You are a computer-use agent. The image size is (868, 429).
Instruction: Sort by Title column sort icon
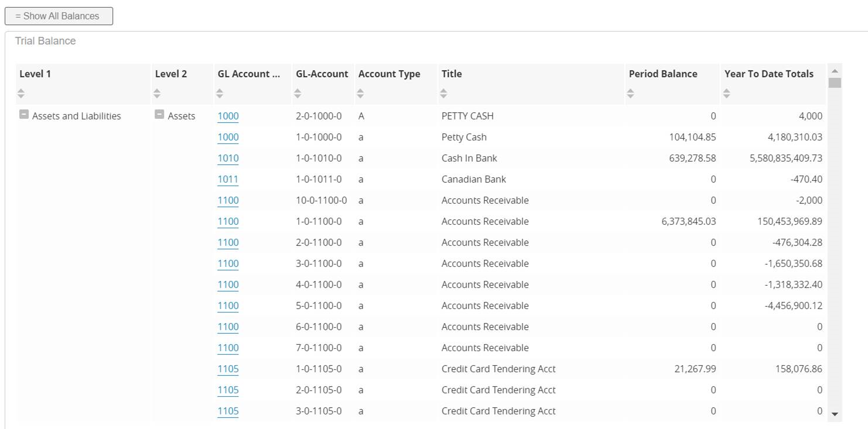pos(443,93)
